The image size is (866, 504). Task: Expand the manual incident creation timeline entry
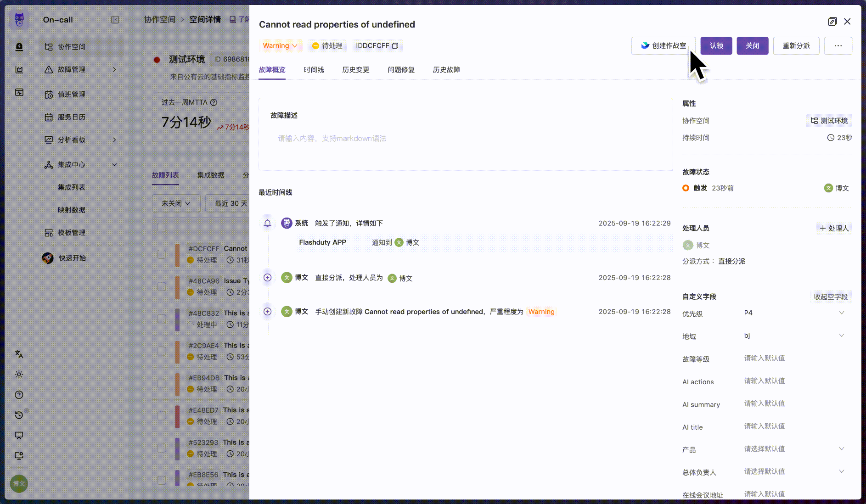(x=268, y=312)
